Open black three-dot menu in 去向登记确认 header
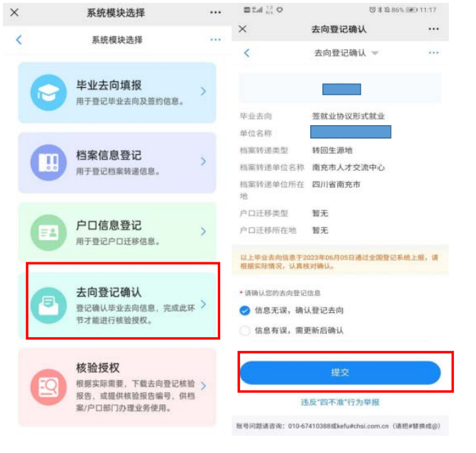This screenshot has height=453, width=476. (434, 29)
